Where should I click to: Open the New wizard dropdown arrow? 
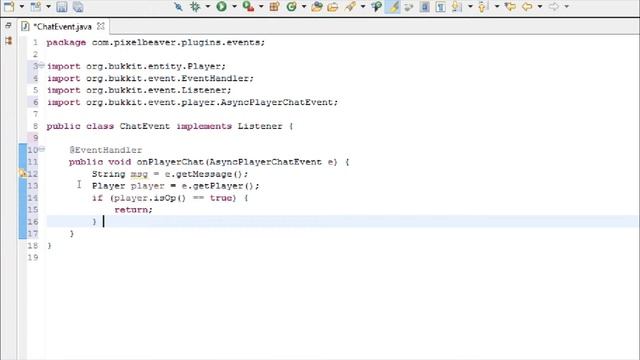pos(22,7)
